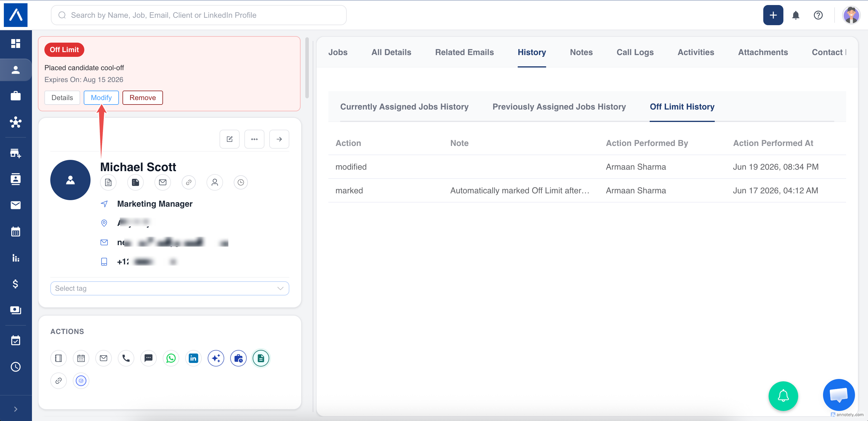
Task: Switch to the Activities tab
Action: pos(696,52)
